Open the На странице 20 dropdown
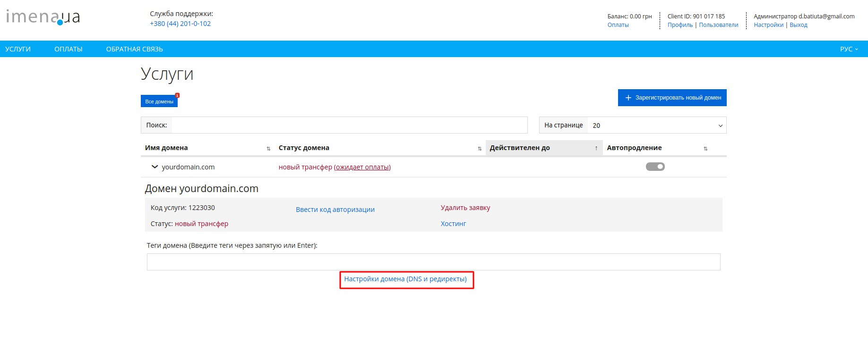The width and height of the screenshot is (868, 353). tap(657, 125)
